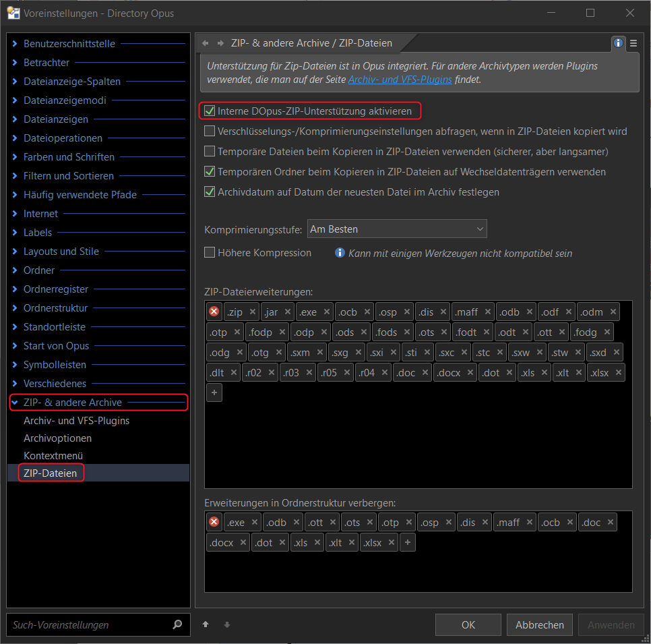The image size is (651, 644).
Task: Click the red clear icon in ZIP-Dateierweiterungen
Action: click(214, 312)
